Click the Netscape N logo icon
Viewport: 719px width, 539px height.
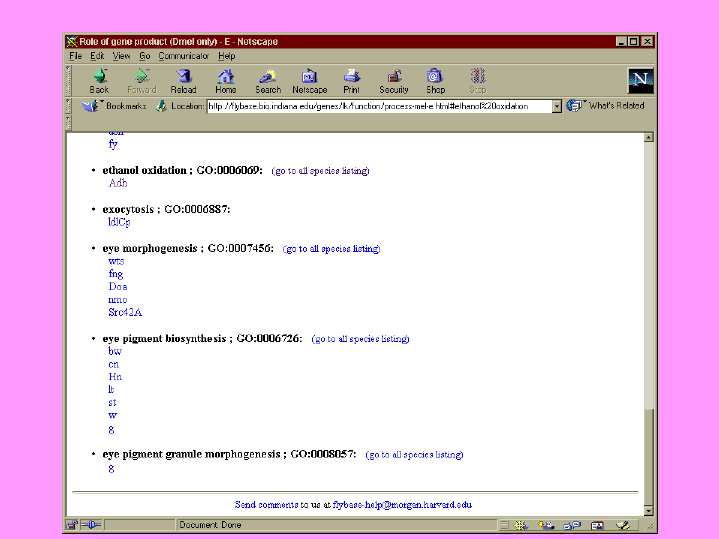[x=640, y=80]
